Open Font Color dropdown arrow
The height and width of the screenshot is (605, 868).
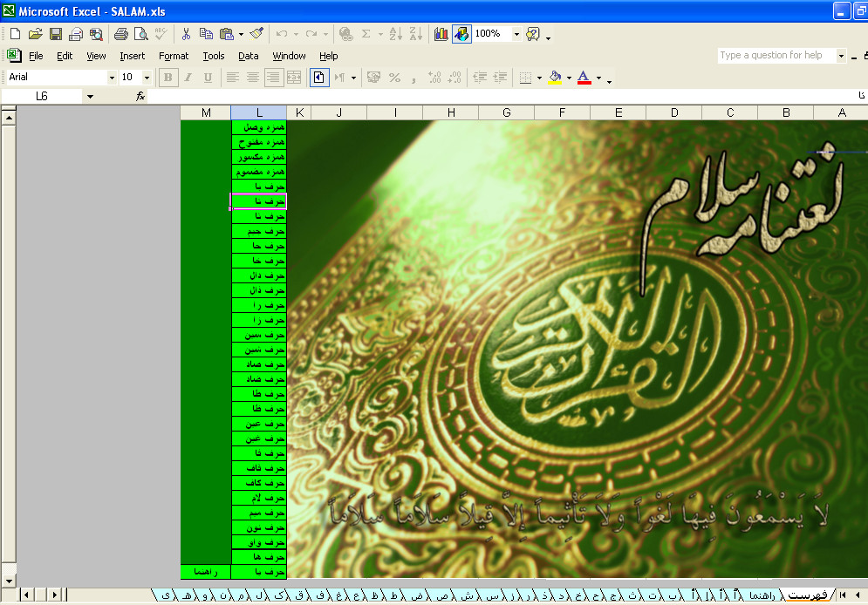pos(599,78)
